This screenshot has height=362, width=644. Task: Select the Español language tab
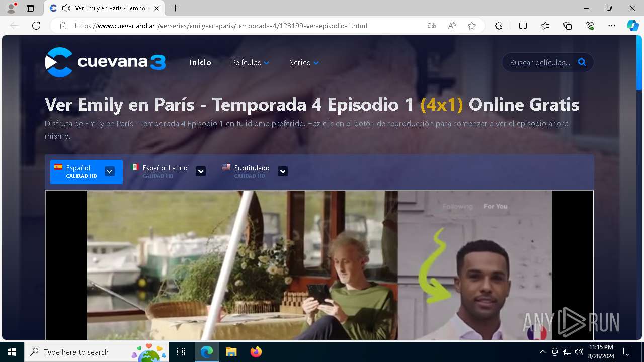point(87,172)
